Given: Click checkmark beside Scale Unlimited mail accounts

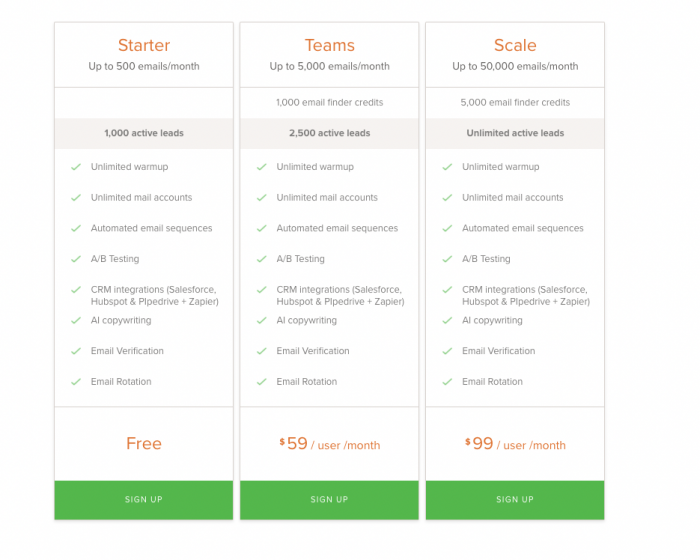Looking at the screenshot, I should (x=447, y=198).
